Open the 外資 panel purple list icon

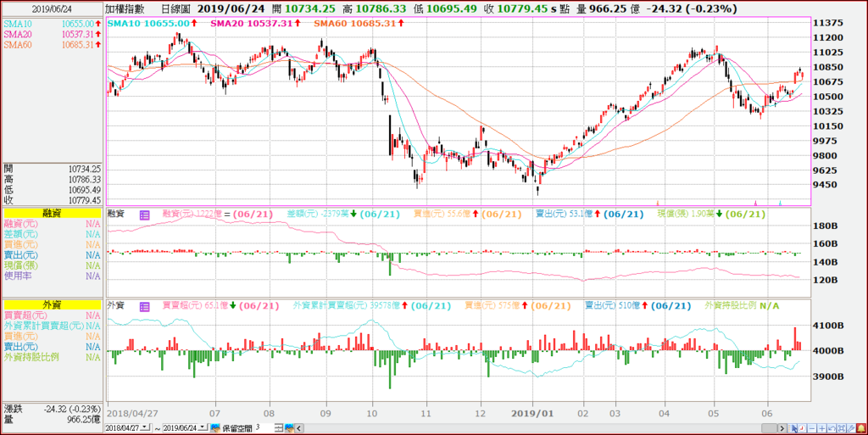pyautogui.click(x=144, y=306)
